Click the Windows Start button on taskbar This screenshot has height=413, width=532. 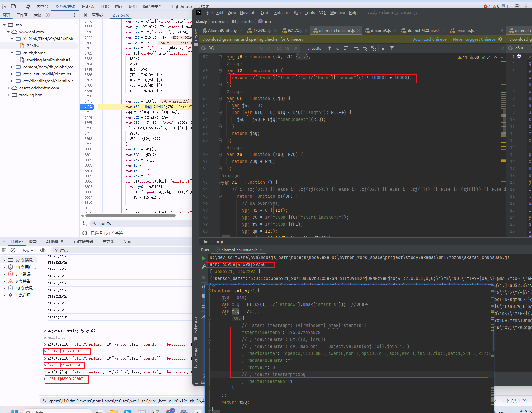pyautogui.click(x=14, y=411)
